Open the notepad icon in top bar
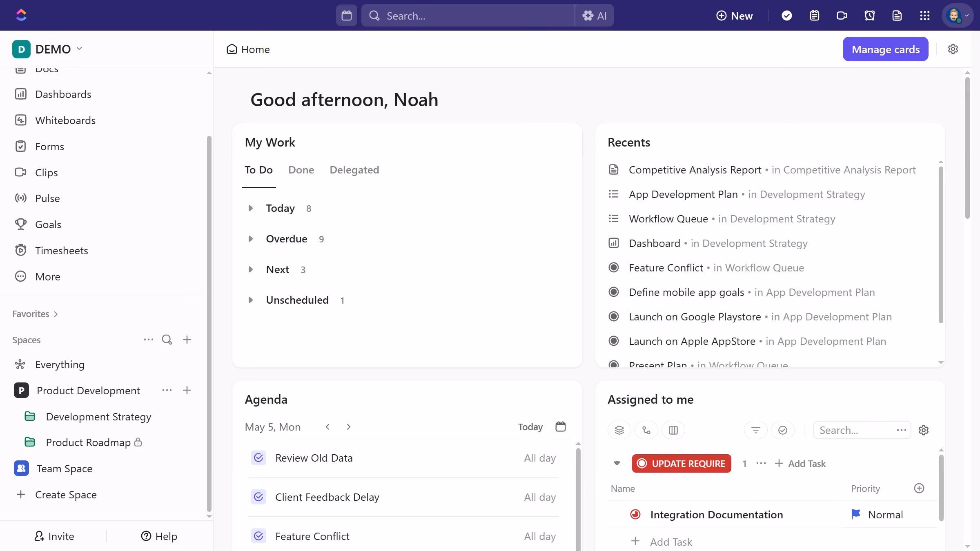Screen dimensions: 980x551 (x=815, y=16)
